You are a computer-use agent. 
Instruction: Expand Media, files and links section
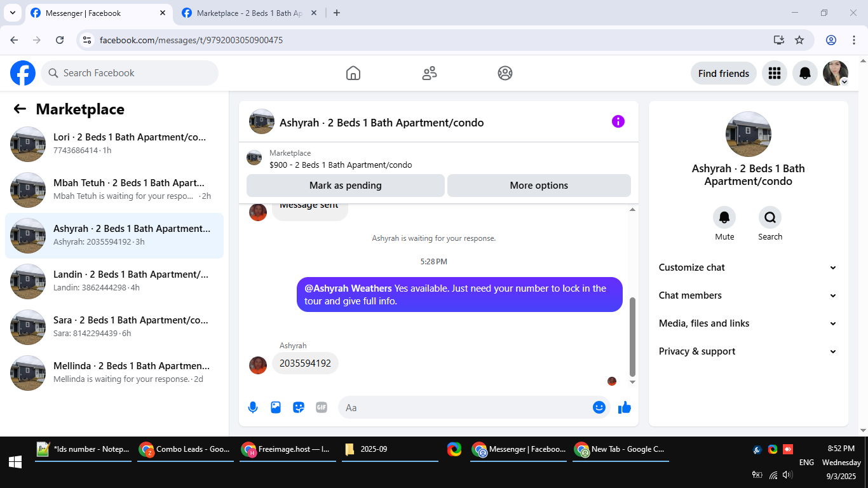(749, 323)
